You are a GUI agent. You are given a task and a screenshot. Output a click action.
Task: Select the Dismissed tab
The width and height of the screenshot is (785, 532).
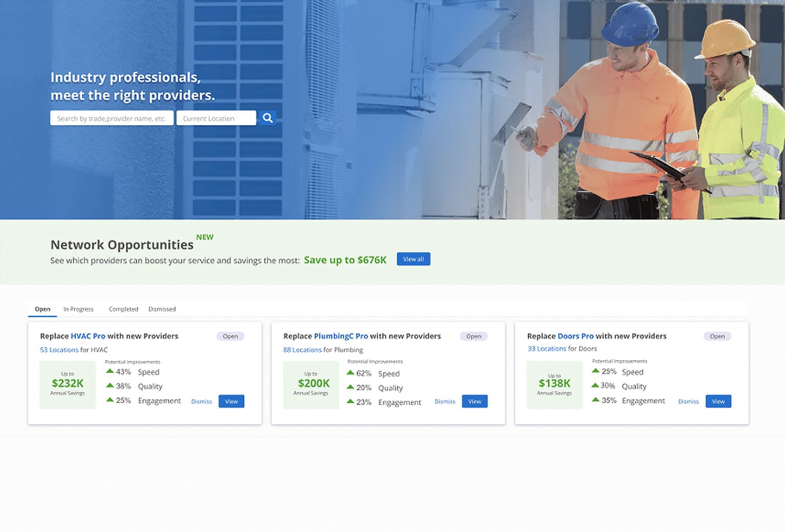coord(162,309)
